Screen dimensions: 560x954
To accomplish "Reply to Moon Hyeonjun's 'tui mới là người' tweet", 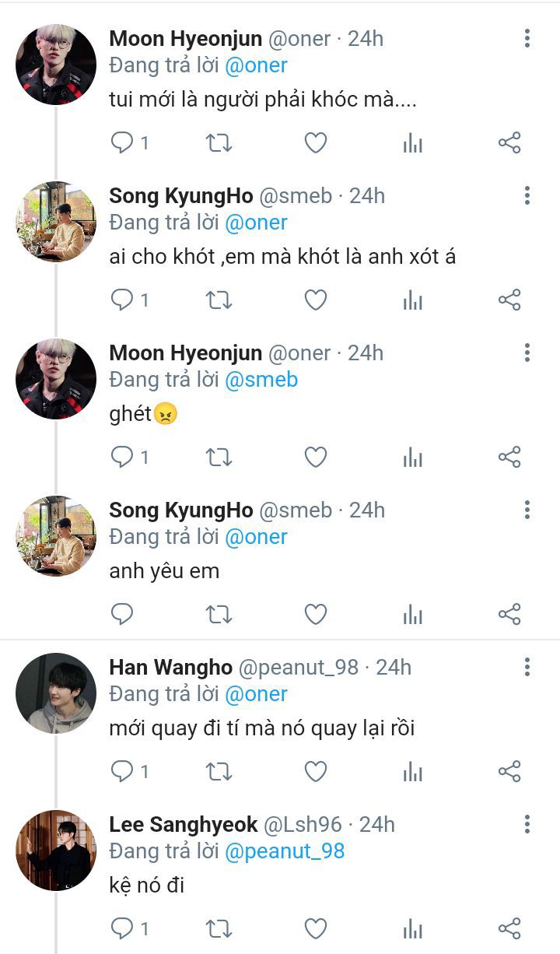I will point(122,142).
